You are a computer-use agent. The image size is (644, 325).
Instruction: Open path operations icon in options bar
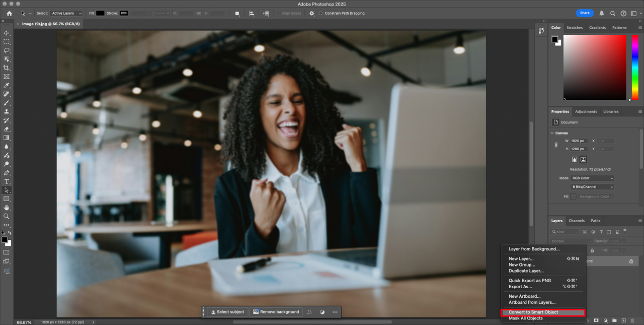coord(237,13)
